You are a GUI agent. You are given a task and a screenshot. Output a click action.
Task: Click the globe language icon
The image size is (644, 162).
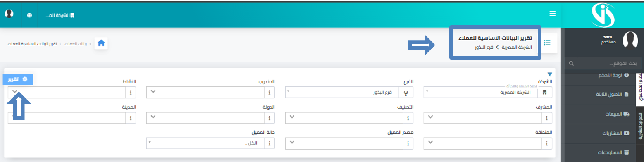(29, 15)
